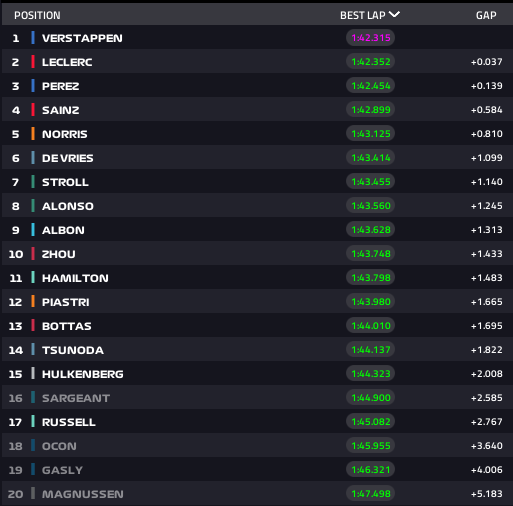Open the GASLY driver entry
The image size is (513, 506).
point(257,470)
